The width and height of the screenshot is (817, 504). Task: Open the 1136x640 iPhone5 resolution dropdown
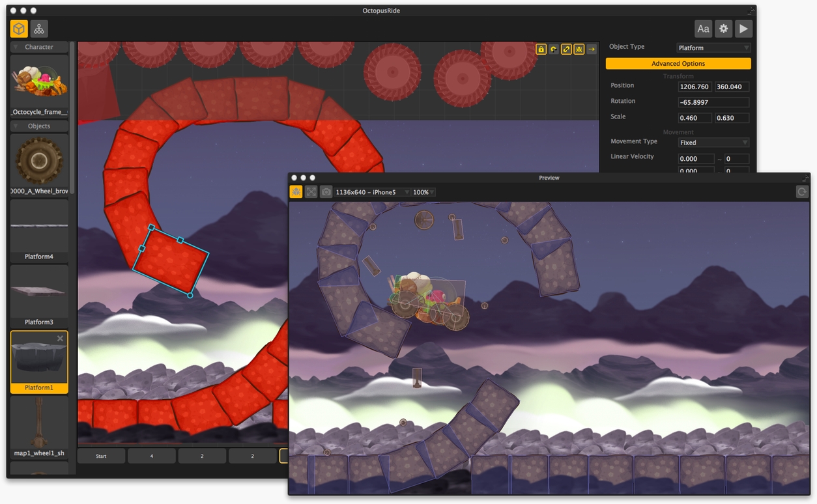(x=371, y=192)
